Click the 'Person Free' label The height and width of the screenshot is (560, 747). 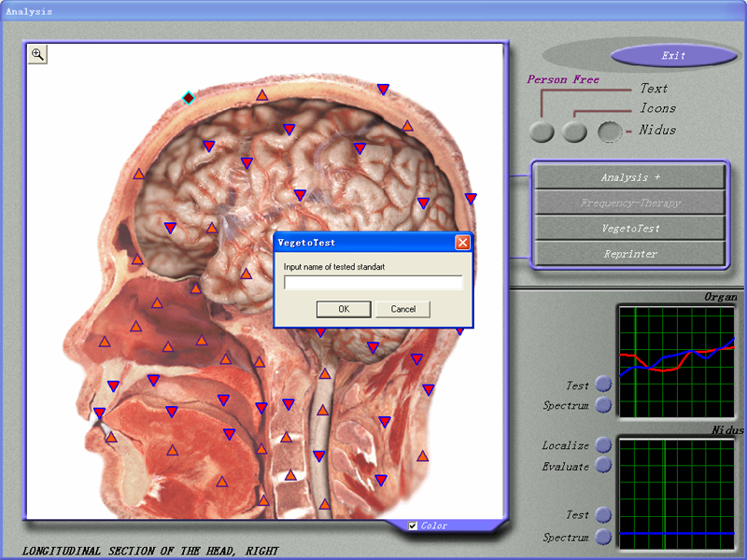click(x=563, y=79)
